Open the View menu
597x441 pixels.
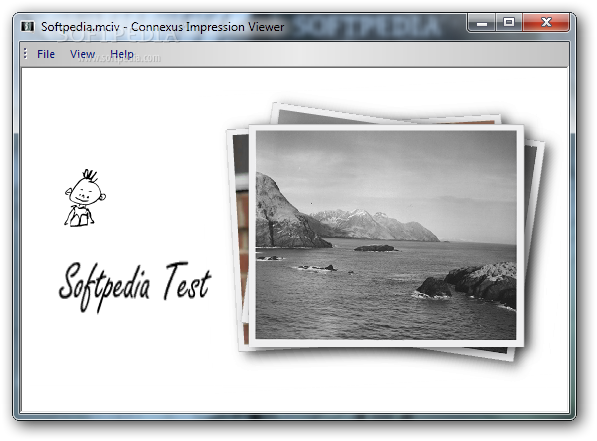83,54
